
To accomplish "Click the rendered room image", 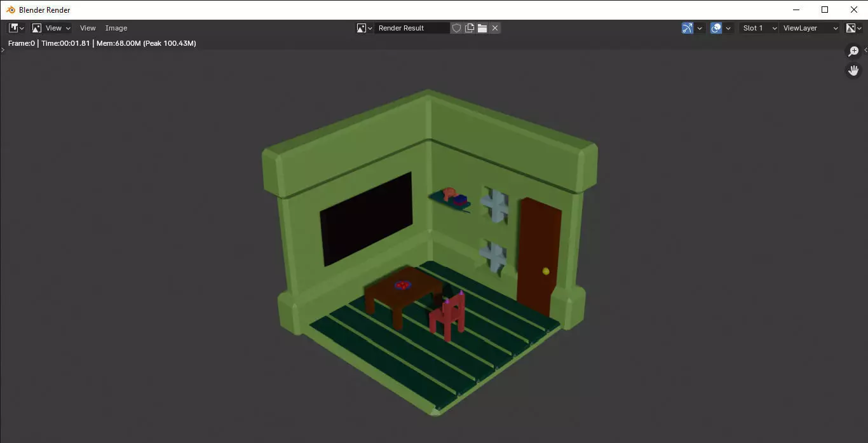I will (x=431, y=253).
